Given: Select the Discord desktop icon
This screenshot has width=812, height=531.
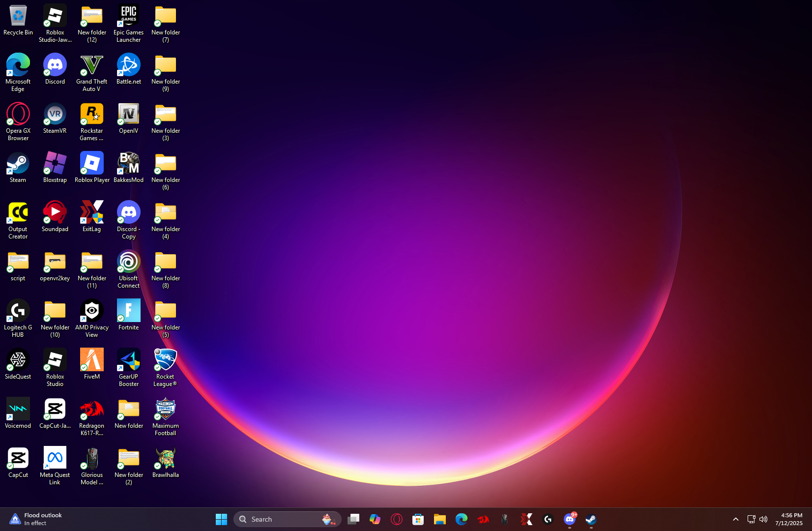Looking at the screenshot, I should click(x=55, y=69).
